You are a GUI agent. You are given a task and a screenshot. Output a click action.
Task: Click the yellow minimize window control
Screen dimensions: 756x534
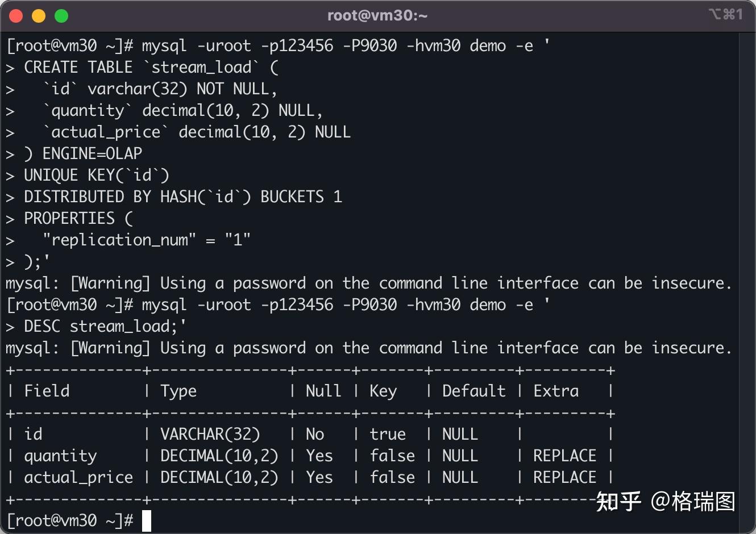tap(39, 15)
